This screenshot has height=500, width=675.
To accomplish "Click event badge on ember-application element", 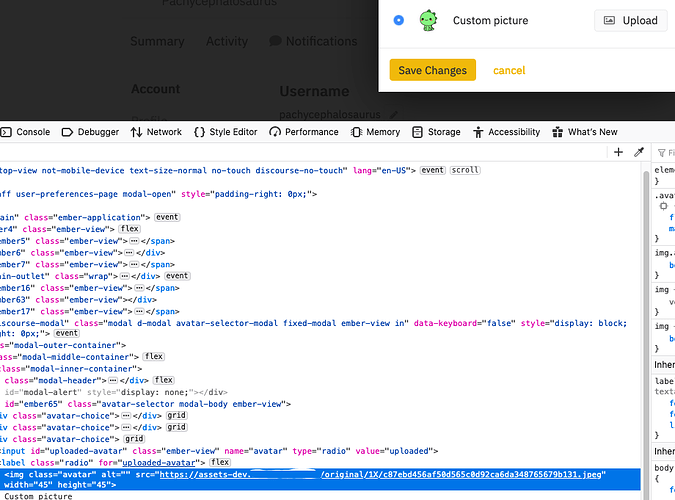I will point(167,217).
